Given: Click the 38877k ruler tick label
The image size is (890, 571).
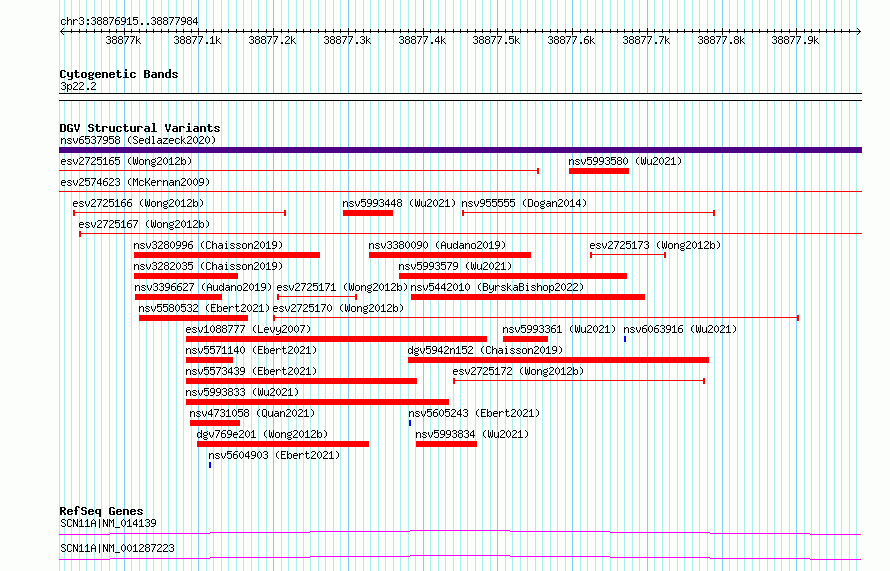Looking at the screenshot, I should [x=123, y=40].
